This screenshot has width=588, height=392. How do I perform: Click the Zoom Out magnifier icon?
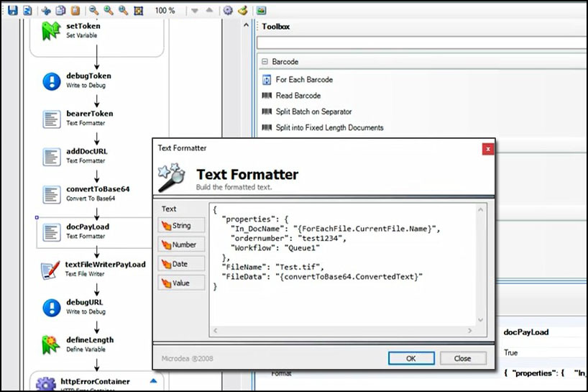tap(94, 11)
